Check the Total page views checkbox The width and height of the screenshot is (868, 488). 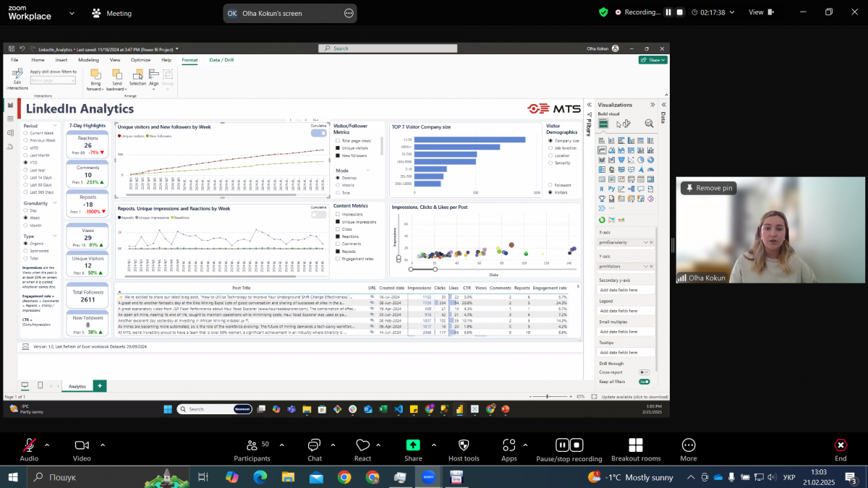[338, 140]
